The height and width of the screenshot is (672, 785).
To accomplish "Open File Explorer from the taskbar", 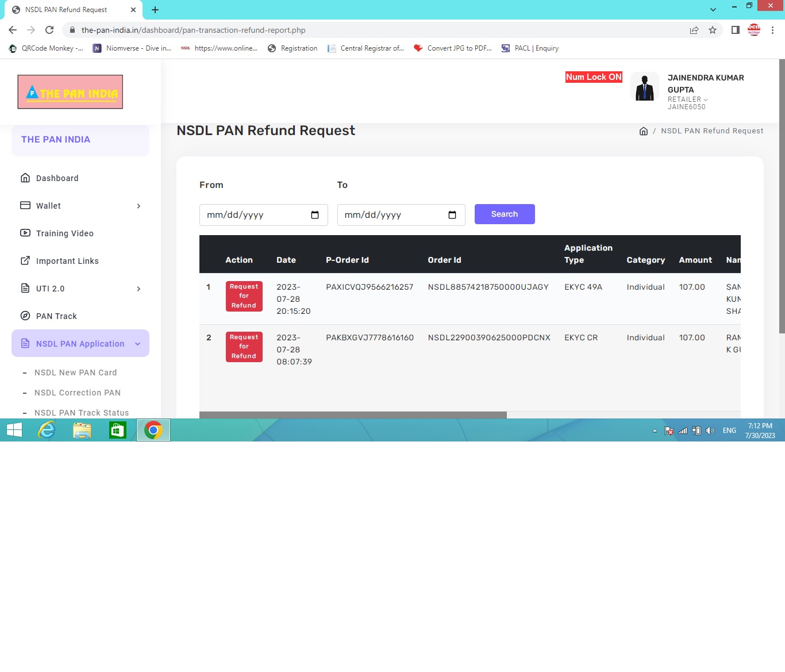I will coord(82,430).
